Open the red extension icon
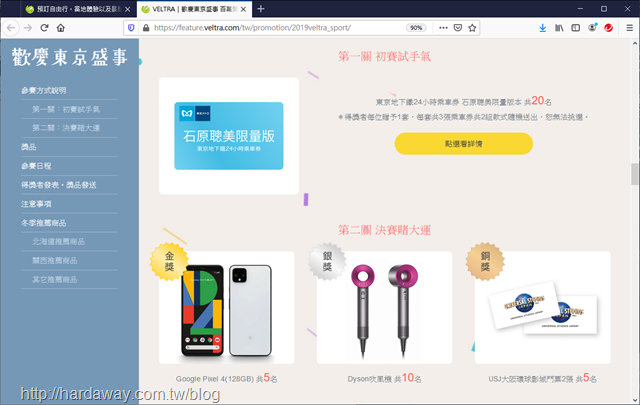 pyautogui.click(x=609, y=28)
